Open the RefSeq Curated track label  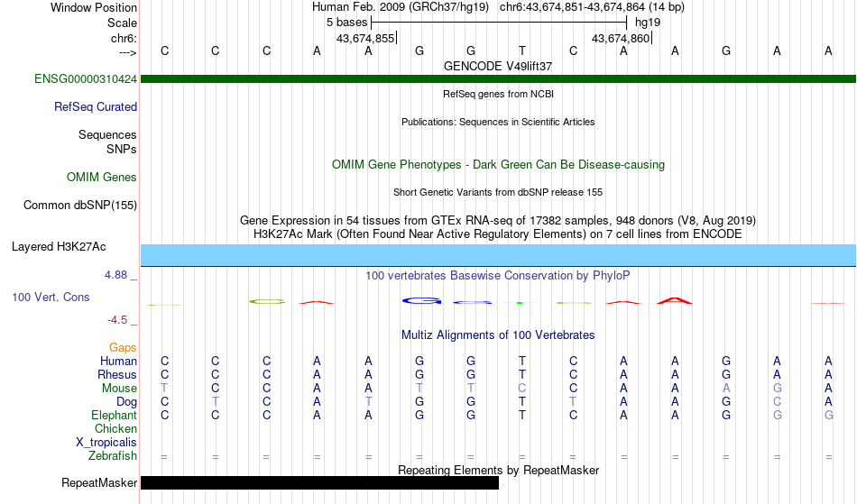(95, 107)
